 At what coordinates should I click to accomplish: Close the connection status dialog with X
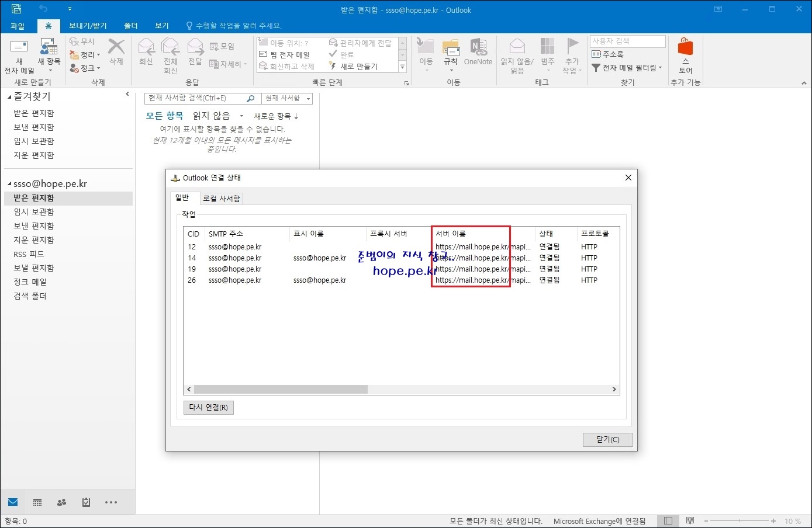coord(628,178)
